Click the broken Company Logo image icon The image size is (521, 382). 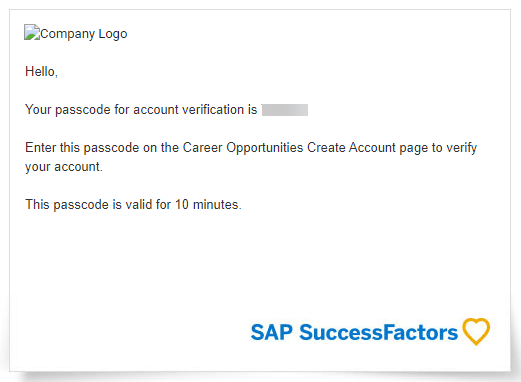(x=32, y=32)
